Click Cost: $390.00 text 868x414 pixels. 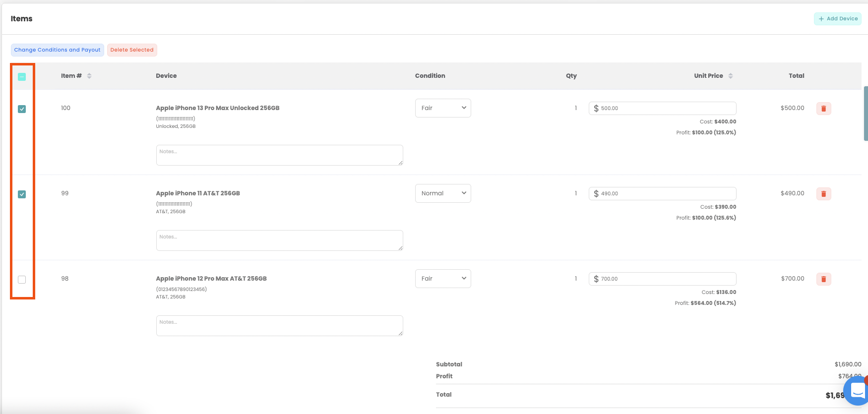(718, 207)
